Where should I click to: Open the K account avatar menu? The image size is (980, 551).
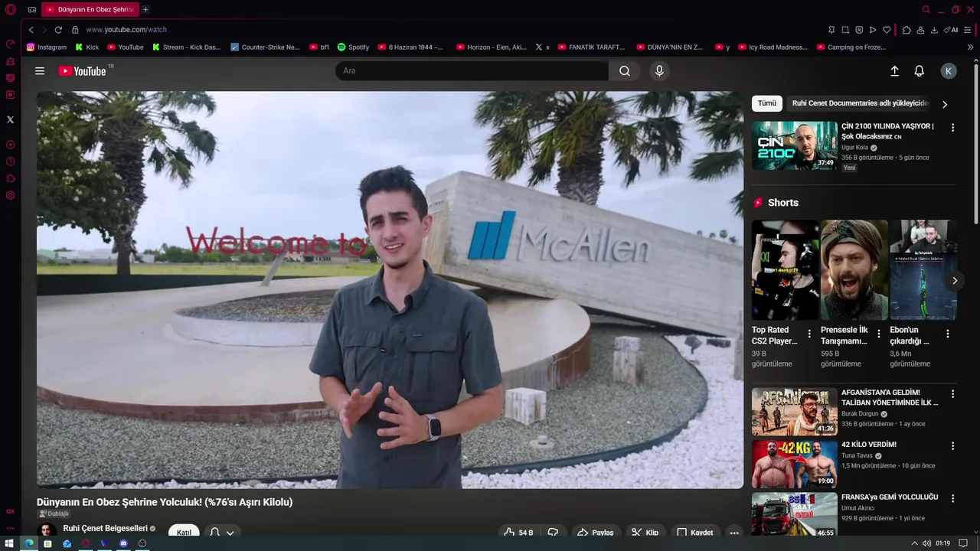pos(949,71)
